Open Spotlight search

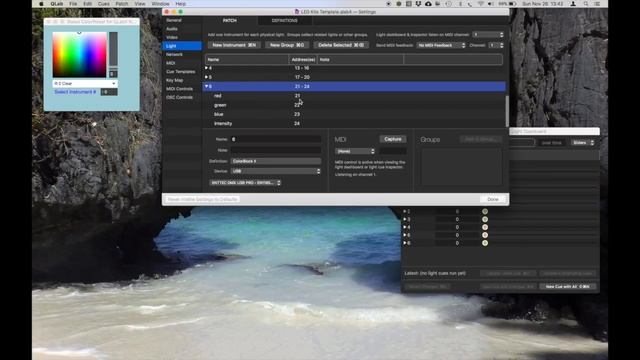point(586,4)
